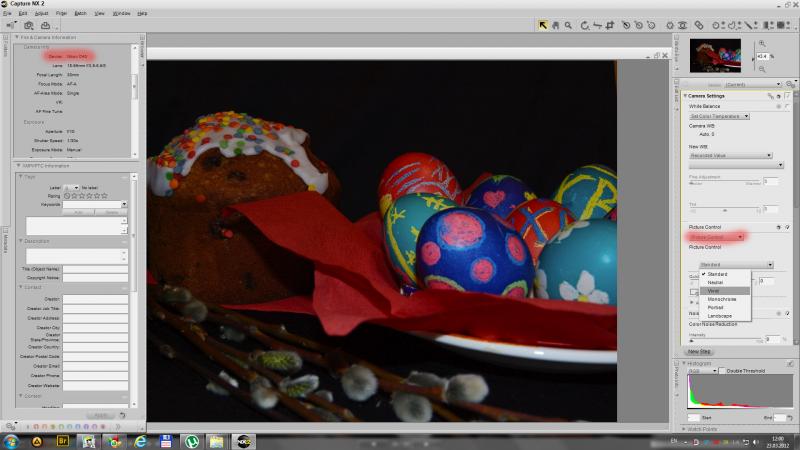The height and width of the screenshot is (450, 800).
Task: Click the print/export icon in top-left toolbar
Action: pos(45,25)
